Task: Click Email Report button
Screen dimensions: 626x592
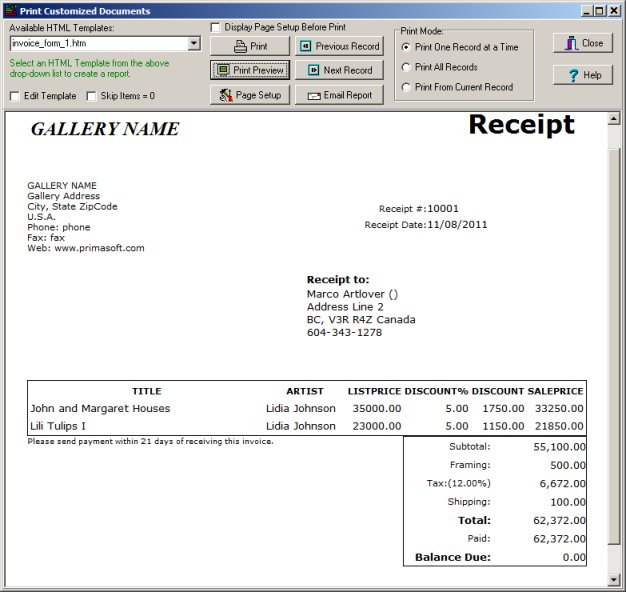Action: [x=339, y=95]
